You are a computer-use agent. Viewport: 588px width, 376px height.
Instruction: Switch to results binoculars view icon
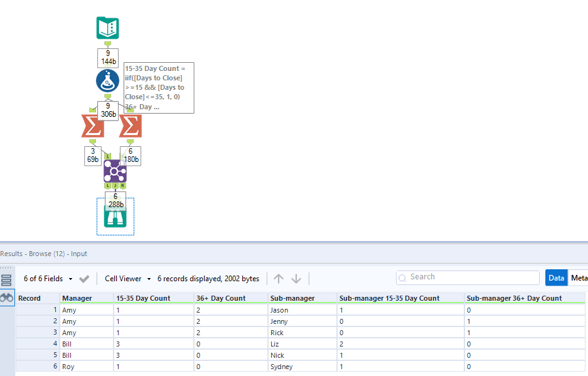[6, 298]
